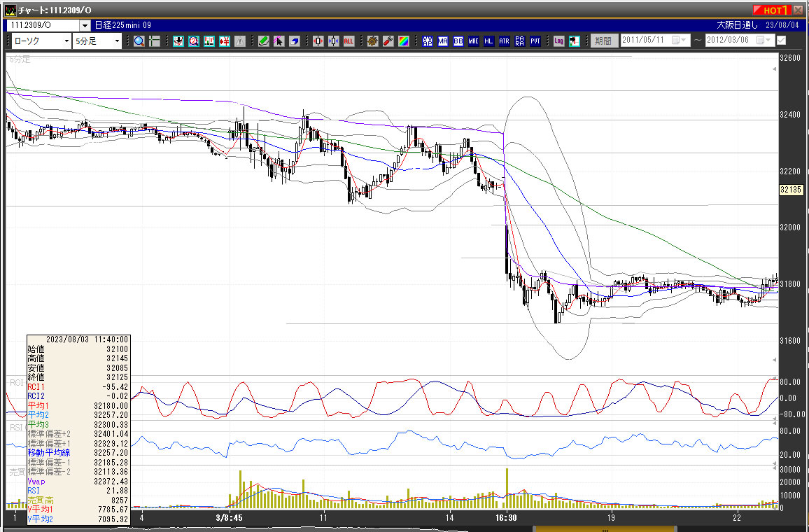Toggle the checkbox beside the end date
This screenshot has width=809, height=532.
click(x=782, y=40)
